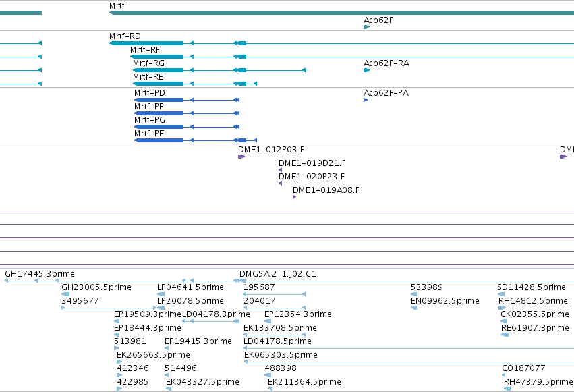Click the Acp62F gene arrow glyph
This screenshot has height=392, width=574.
[x=366, y=27]
